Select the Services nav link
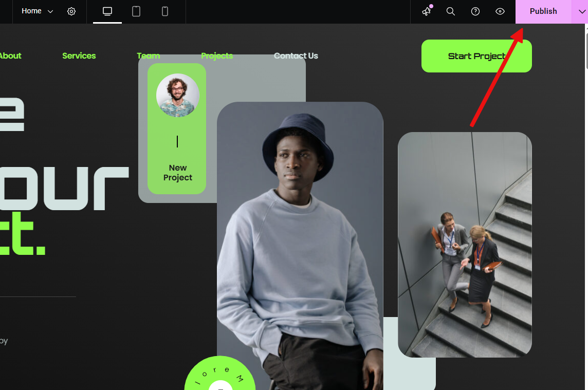 (x=79, y=56)
